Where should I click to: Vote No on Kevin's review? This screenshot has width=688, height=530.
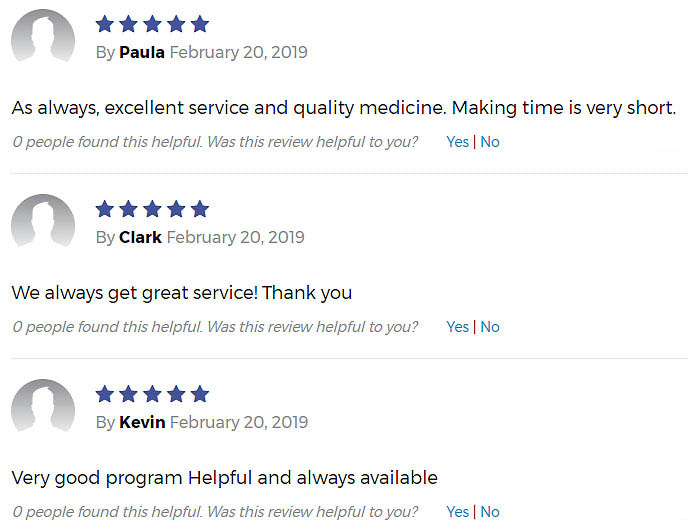click(490, 512)
